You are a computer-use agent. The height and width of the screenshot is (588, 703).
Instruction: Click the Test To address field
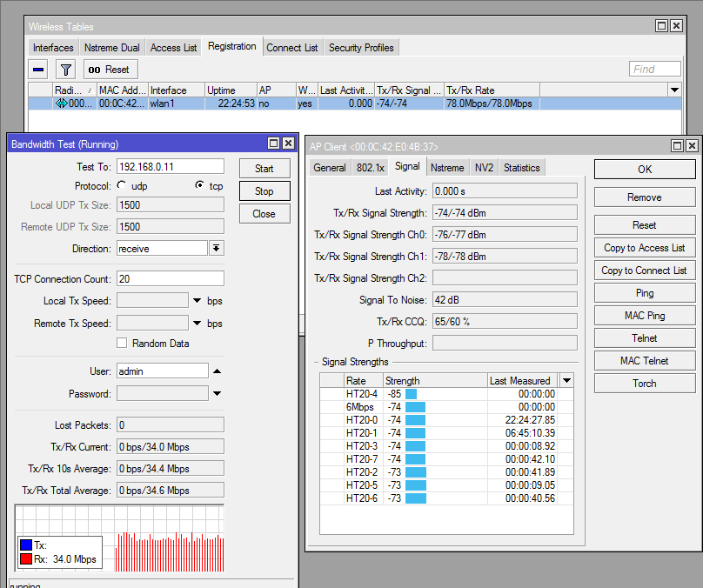click(x=170, y=167)
